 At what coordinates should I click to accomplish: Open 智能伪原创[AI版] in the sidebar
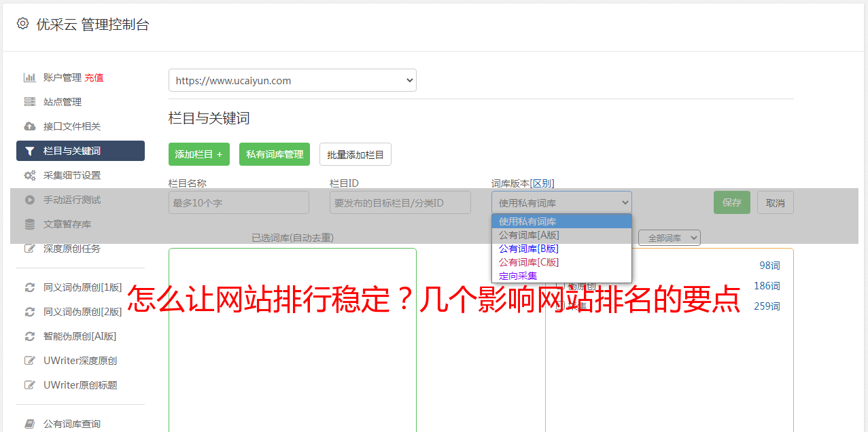pos(80,336)
